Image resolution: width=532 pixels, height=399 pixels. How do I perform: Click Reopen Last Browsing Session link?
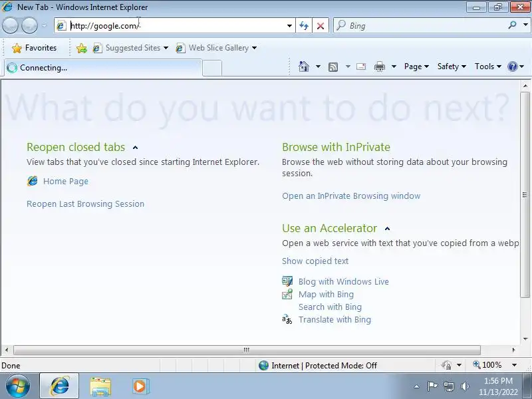click(x=86, y=204)
